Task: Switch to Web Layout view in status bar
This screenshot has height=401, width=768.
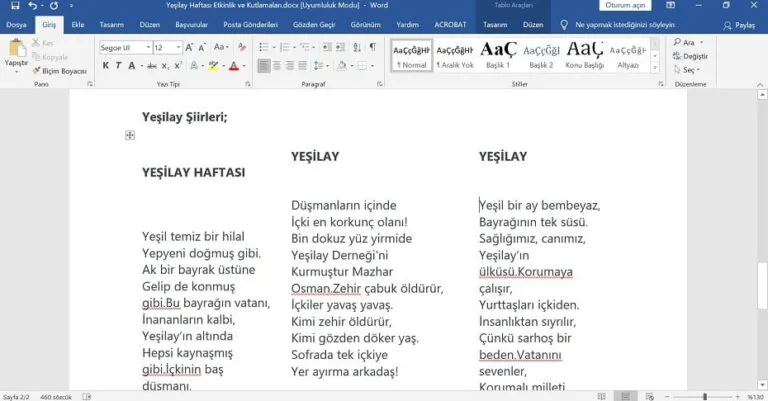Action: tap(650, 397)
